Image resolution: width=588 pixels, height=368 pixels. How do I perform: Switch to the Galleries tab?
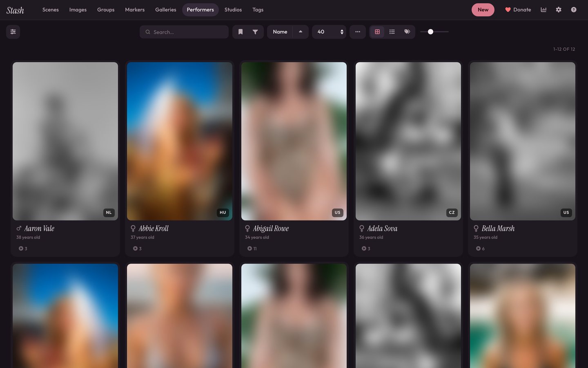166,10
